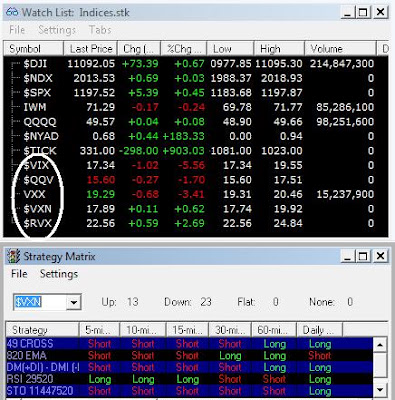
Task: Open the Tabs menu in Watch List
Action: [100, 30]
